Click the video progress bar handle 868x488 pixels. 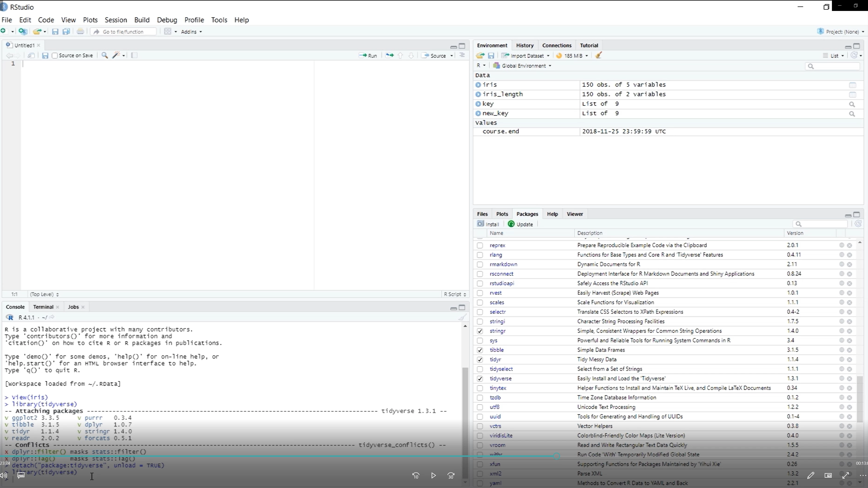557,456
